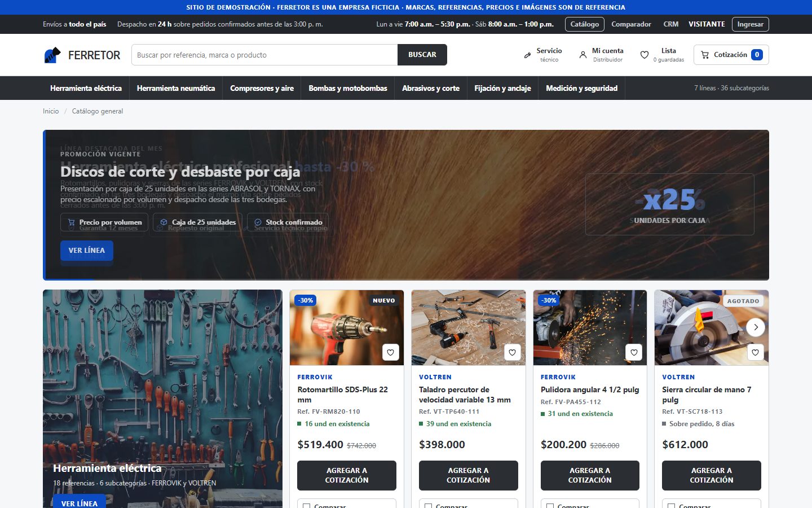Click the price $398.000
The image size is (812, 508).
tap(442, 445)
